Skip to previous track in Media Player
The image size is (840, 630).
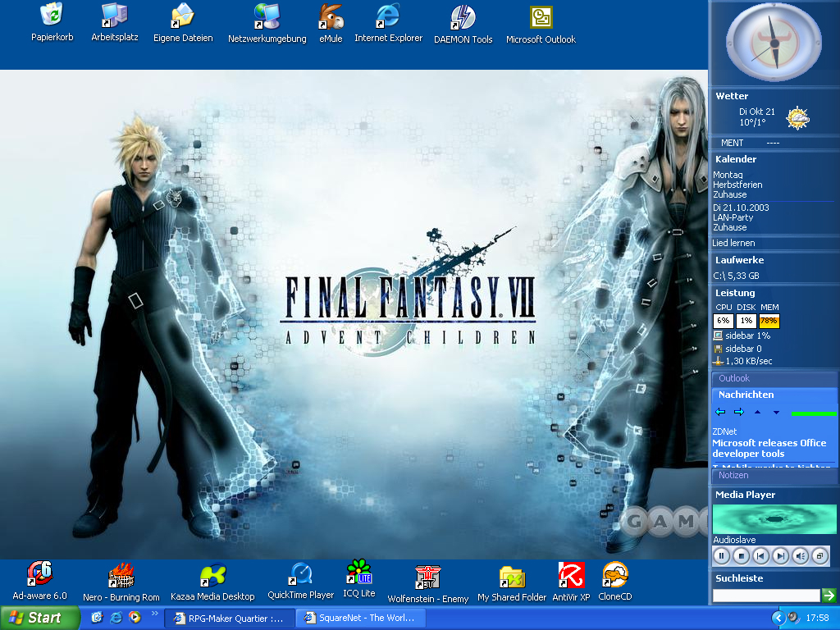tap(760, 556)
